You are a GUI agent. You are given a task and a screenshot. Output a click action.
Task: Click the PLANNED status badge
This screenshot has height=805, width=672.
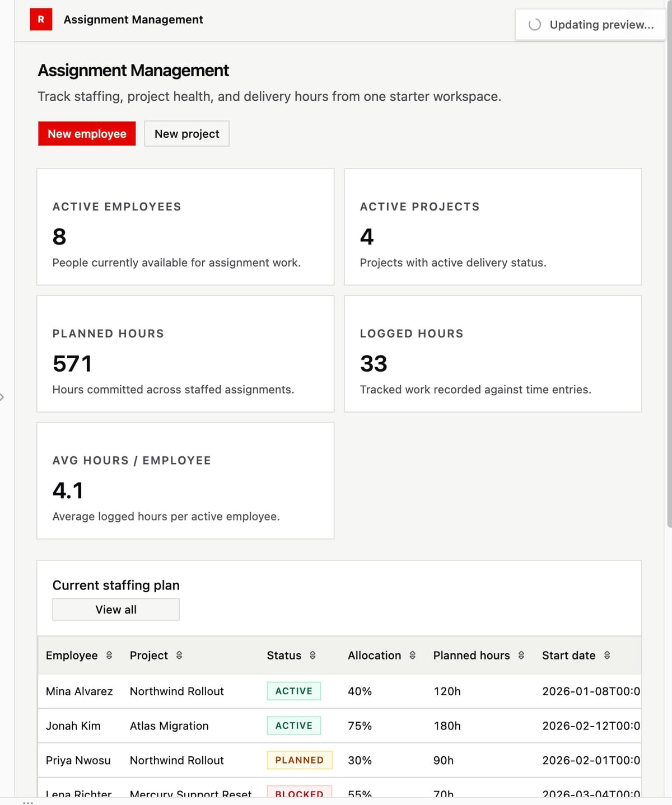tap(300, 760)
